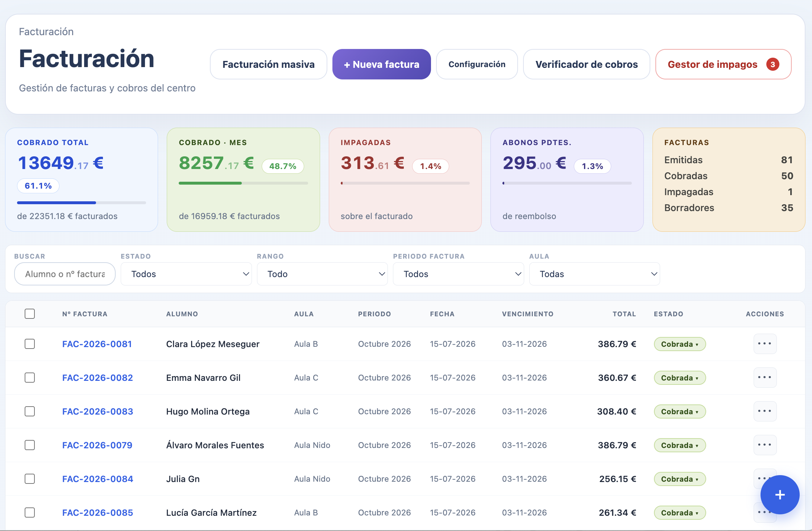Check the row of Julia Gn
812x531 pixels.
[30, 479]
